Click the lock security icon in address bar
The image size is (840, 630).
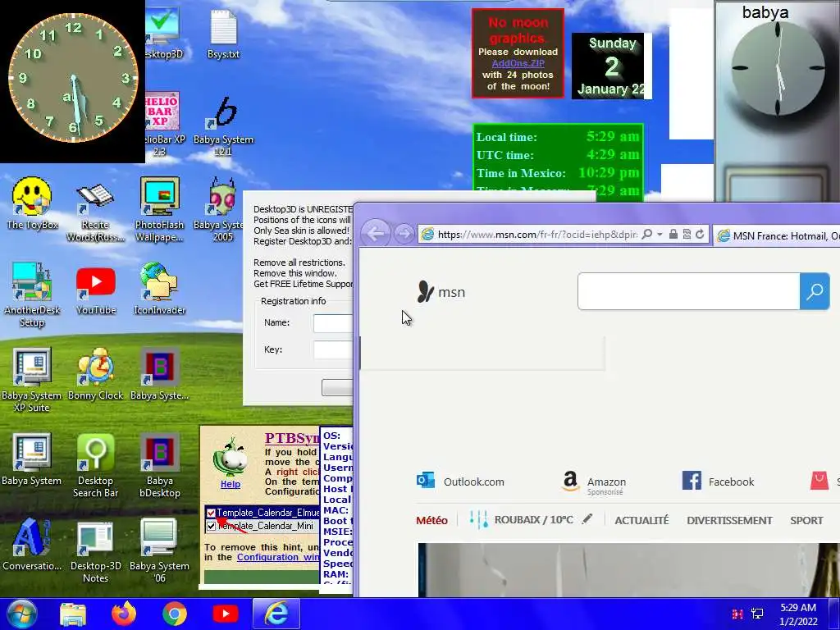[x=673, y=234]
